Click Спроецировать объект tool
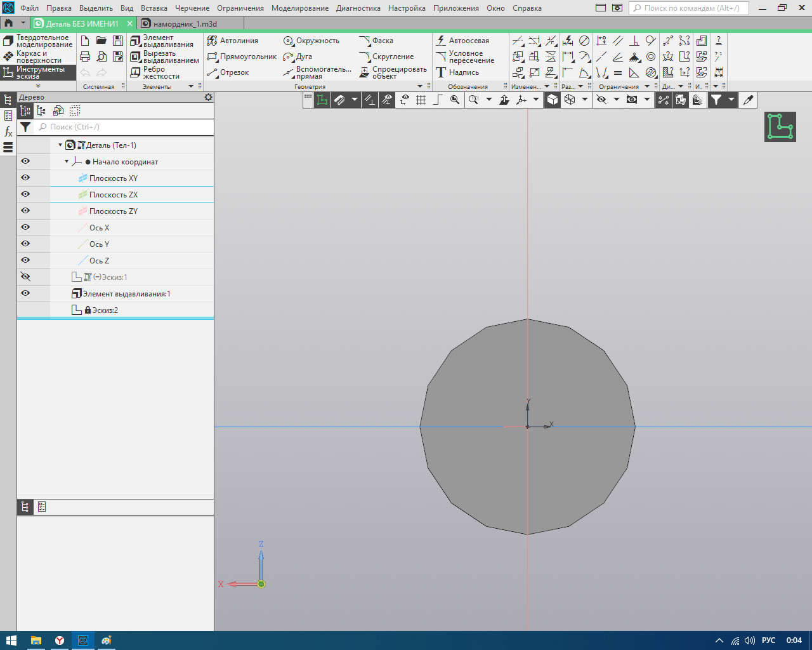Image resolution: width=812 pixels, height=650 pixels. point(393,72)
